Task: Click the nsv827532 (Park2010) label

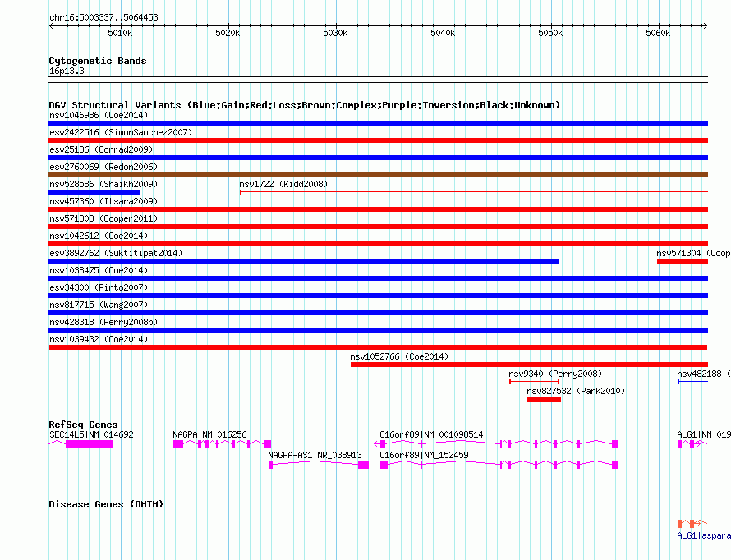Action: coord(576,391)
